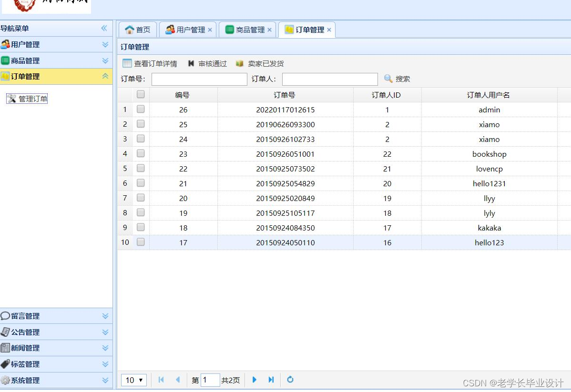Click the home icon on 首页 tab
571x392 pixels.
(129, 30)
